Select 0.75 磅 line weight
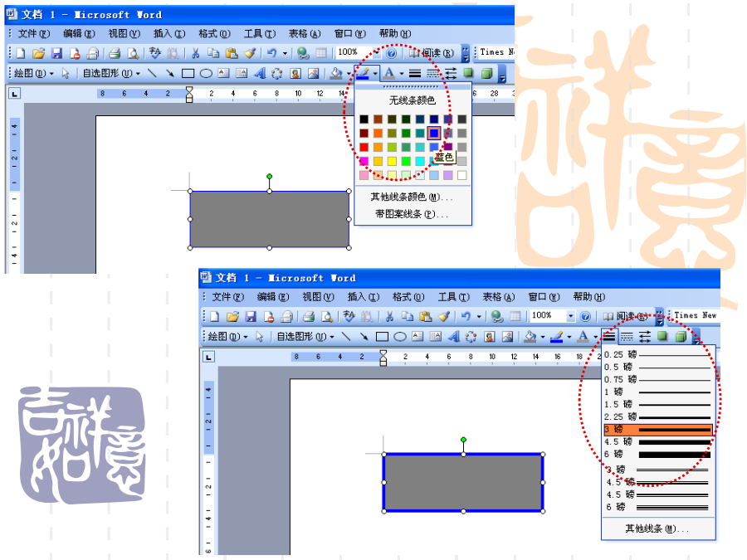Screen dimensions: 747x560 (x=658, y=379)
